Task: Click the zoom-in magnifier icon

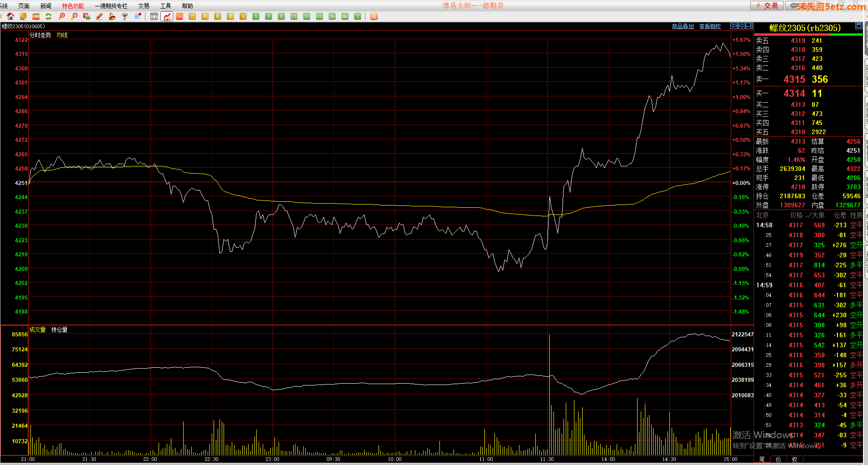Action: point(61,16)
